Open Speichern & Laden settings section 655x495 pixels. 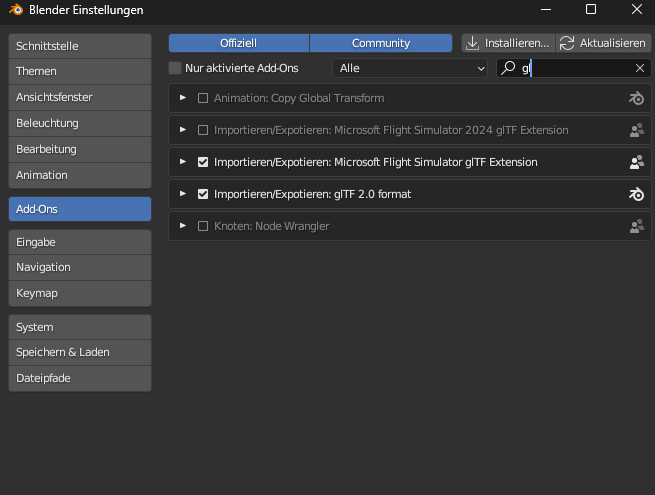coord(80,353)
